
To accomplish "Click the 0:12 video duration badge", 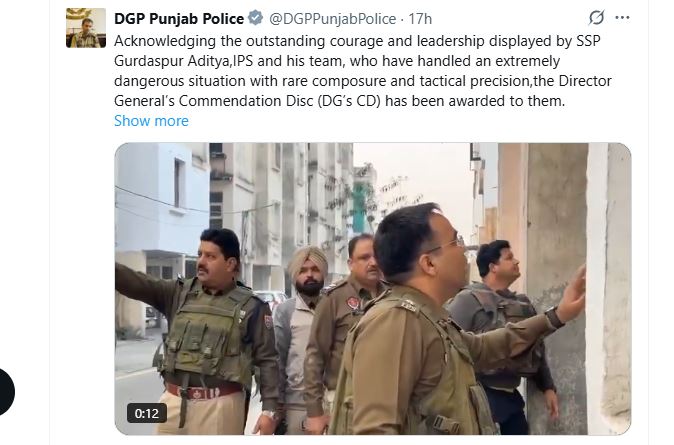I will 147,413.
